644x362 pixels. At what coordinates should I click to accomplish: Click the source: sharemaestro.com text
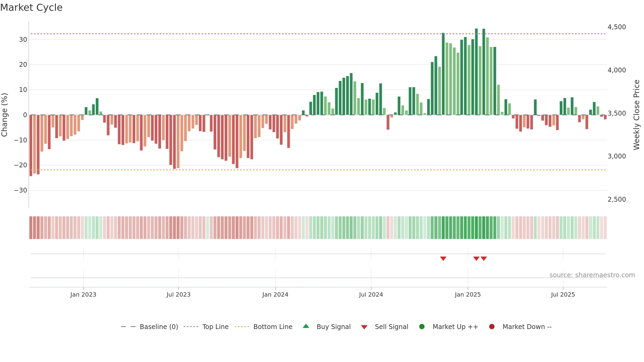[592, 275]
